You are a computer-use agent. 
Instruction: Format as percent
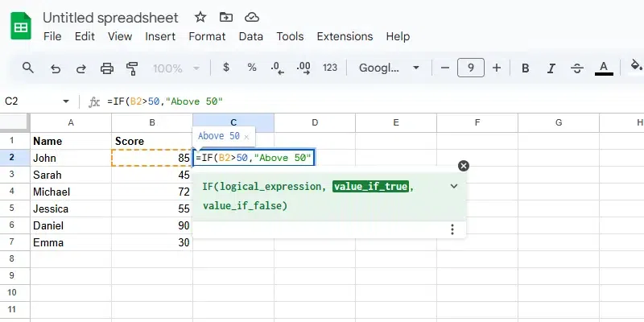[x=252, y=68]
